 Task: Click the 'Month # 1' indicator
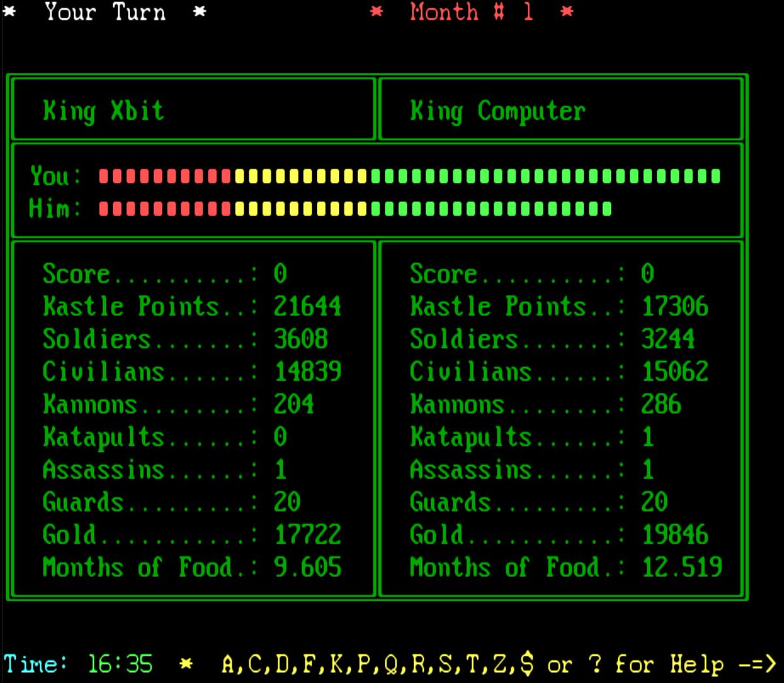[472, 12]
